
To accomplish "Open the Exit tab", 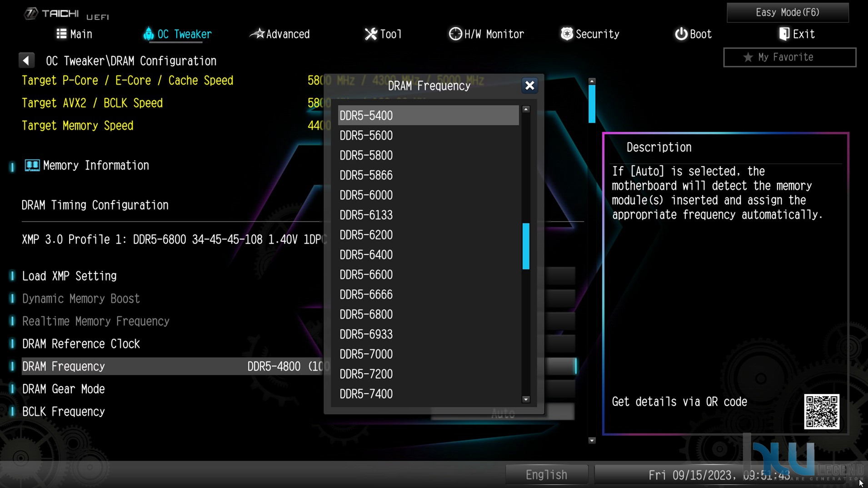I will pos(797,34).
